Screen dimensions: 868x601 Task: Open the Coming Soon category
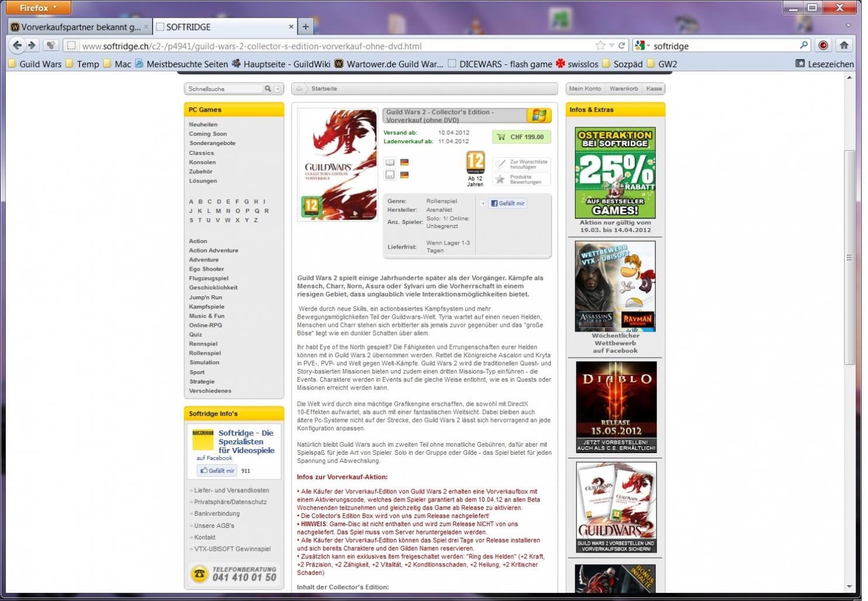tap(208, 134)
